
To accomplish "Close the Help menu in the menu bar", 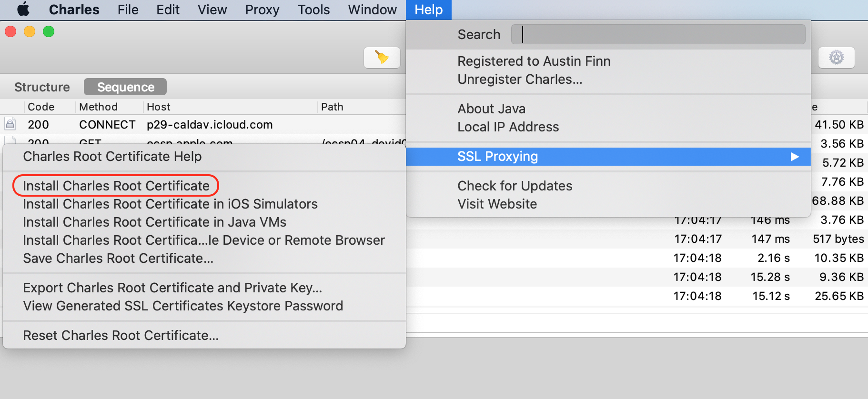I will coord(428,10).
